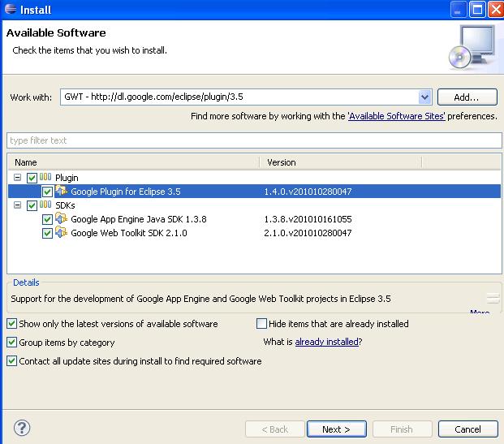504x444 pixels.
Task: Toggle Contact all update sites checkbox
Action: pyautogui.click(x=12, y=360)
